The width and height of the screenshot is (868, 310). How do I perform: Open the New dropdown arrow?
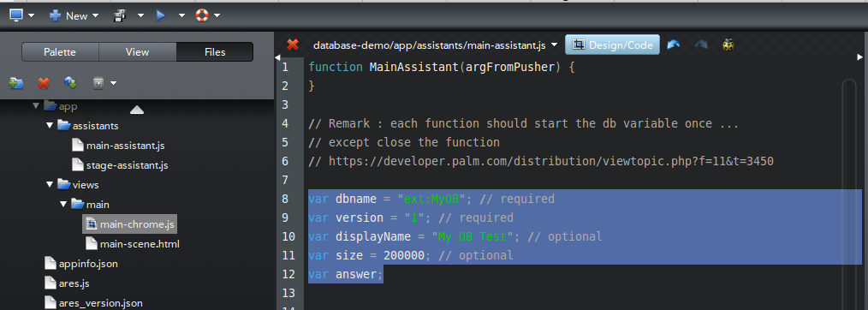click(95, 15)
